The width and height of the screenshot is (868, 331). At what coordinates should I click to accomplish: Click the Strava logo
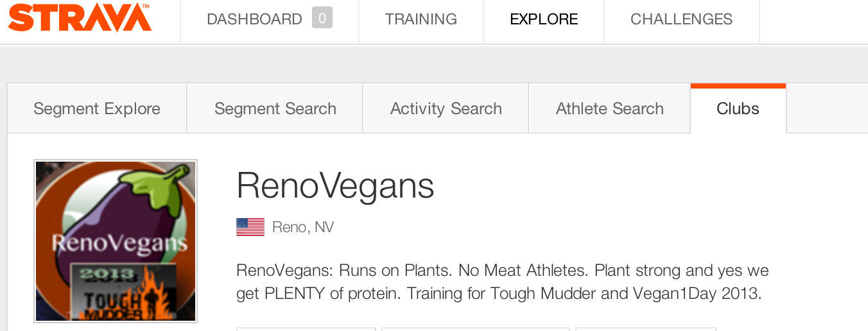(x=80, y=18)
